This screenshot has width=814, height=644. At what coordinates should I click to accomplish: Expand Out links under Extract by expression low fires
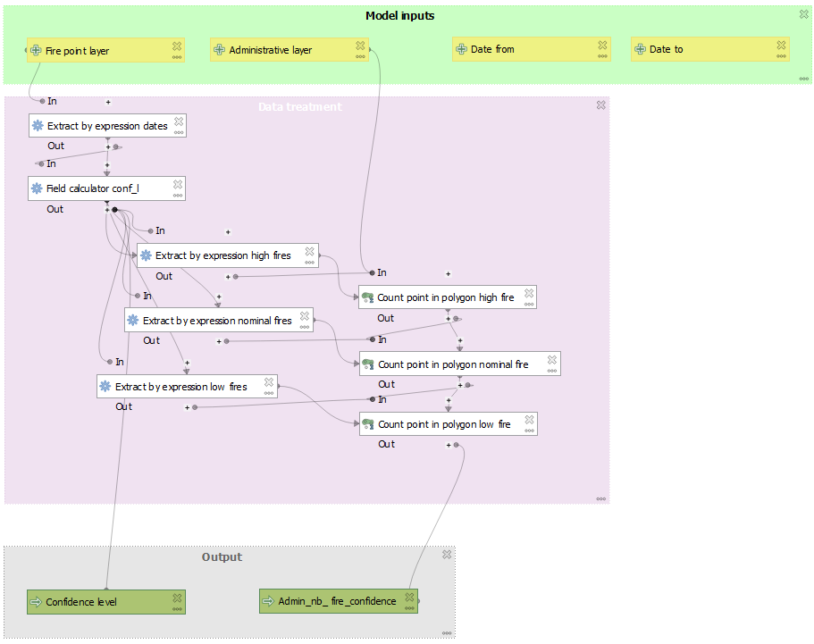coord(187,407)
